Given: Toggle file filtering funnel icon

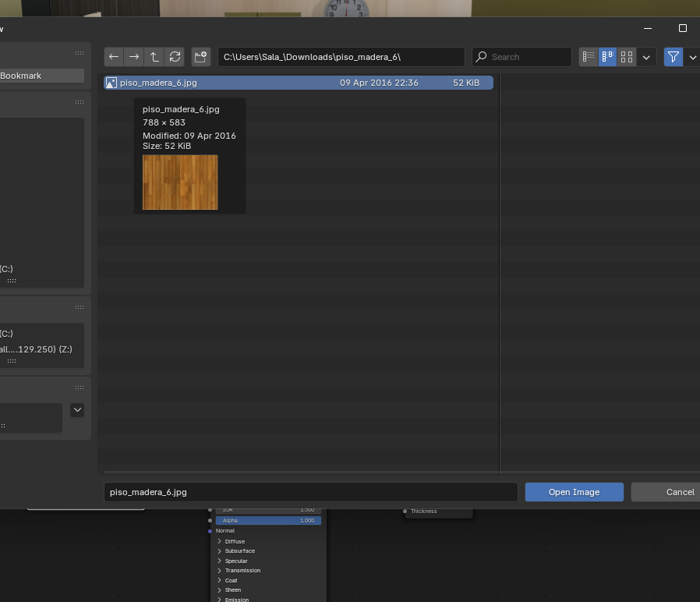Looking at the screenshot, I should (x=673, y=57).
